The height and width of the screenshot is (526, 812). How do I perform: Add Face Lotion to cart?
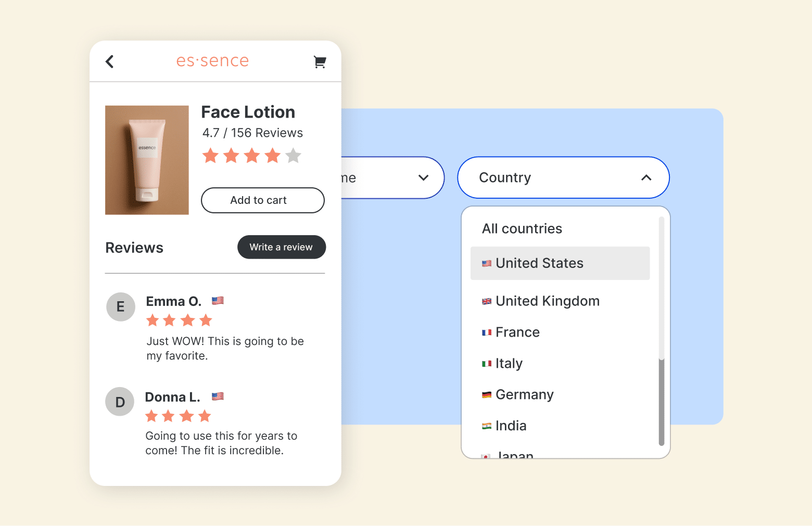263,200
